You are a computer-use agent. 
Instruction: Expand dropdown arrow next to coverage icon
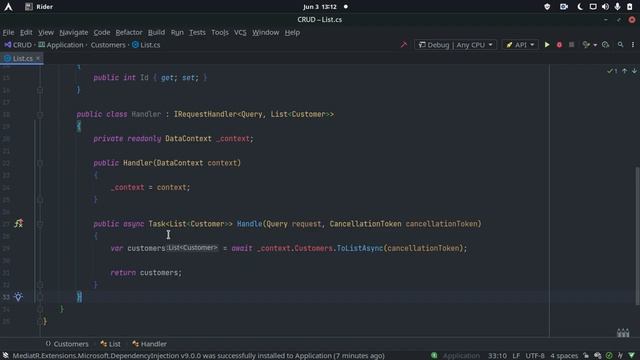[595, 45]
